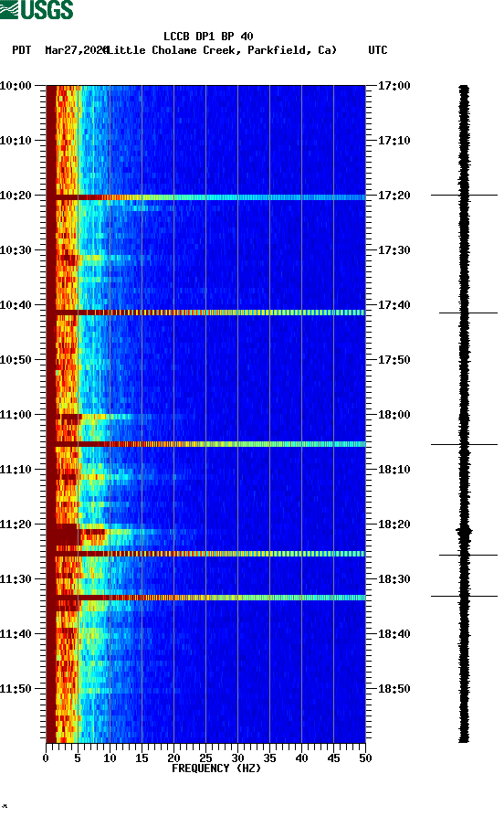Click the '18:00' UTC time label

394,415
